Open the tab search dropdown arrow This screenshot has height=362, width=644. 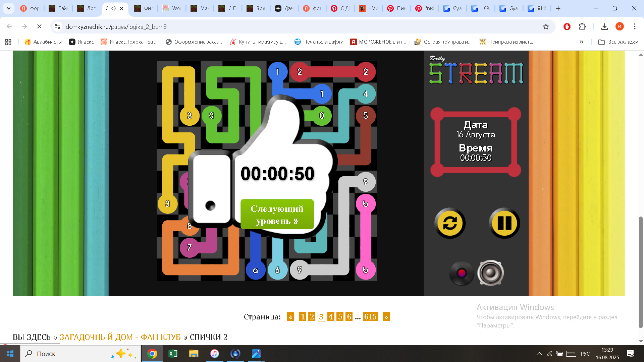(8, 8)
